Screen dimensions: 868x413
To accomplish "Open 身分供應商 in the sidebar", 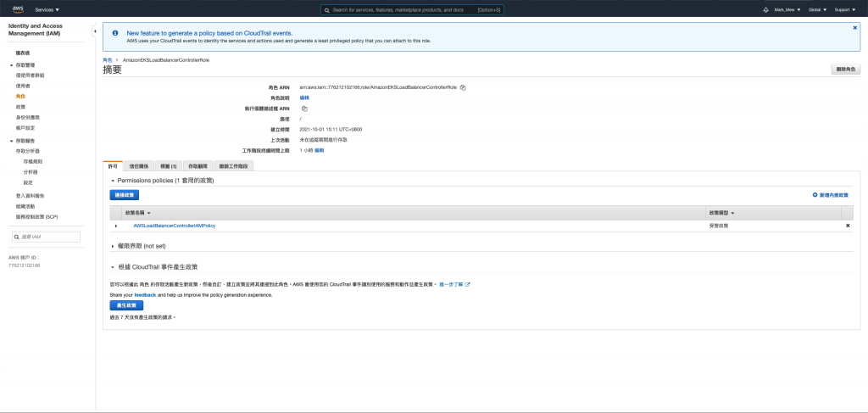I will pyautogui.click(x=28, y=117).
